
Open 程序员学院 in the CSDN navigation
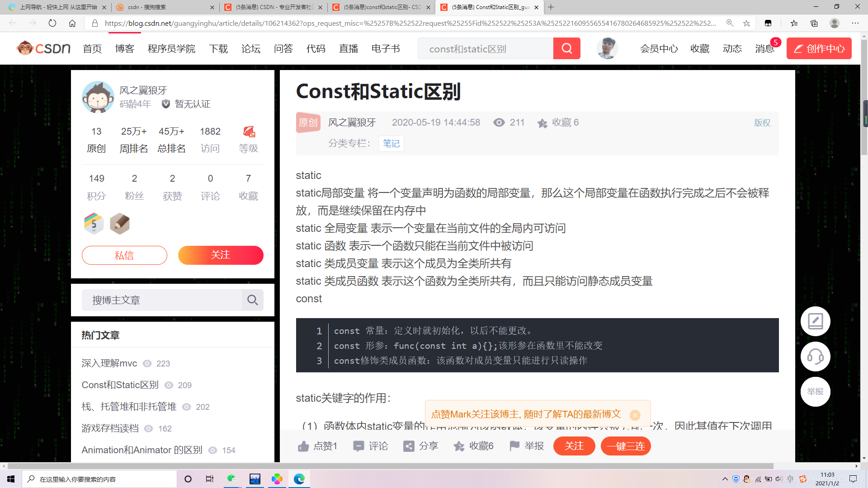pos(172,49)
